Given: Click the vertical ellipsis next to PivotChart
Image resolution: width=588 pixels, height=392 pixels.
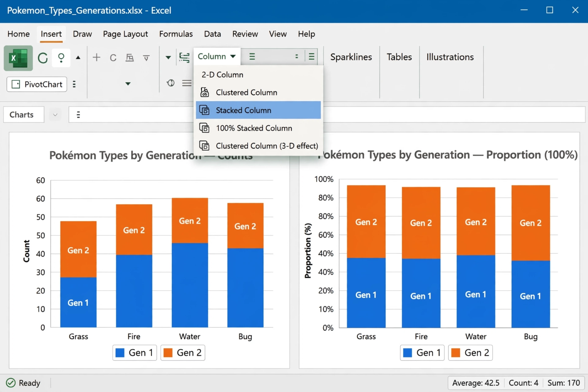Looking at the screenshot, I should [74, 84].
